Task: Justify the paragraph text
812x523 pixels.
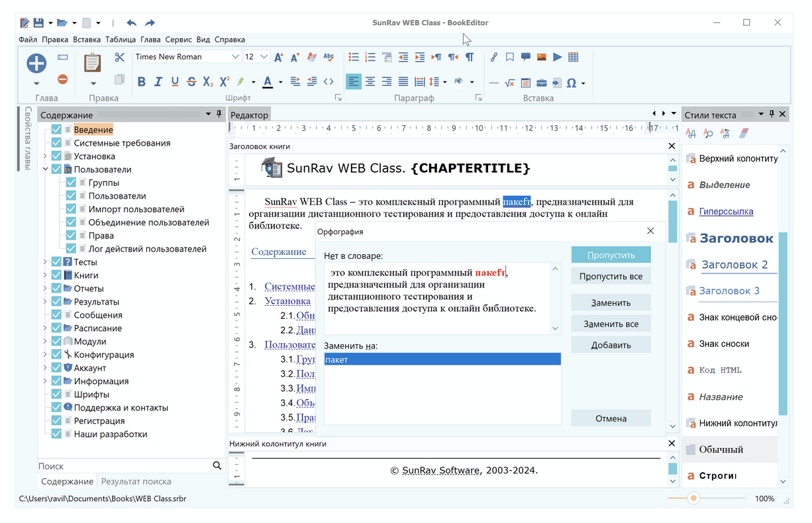Action: (x=403, y=82)
